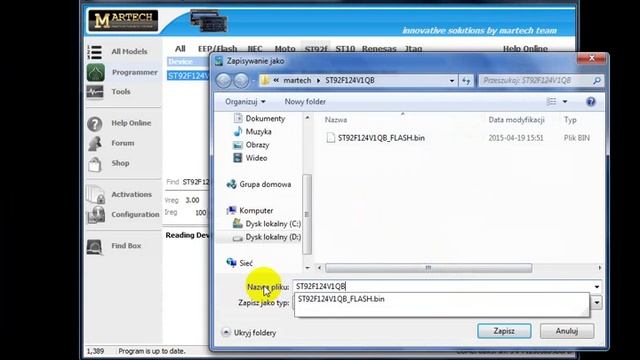Sort by the Typ column header

570,120
